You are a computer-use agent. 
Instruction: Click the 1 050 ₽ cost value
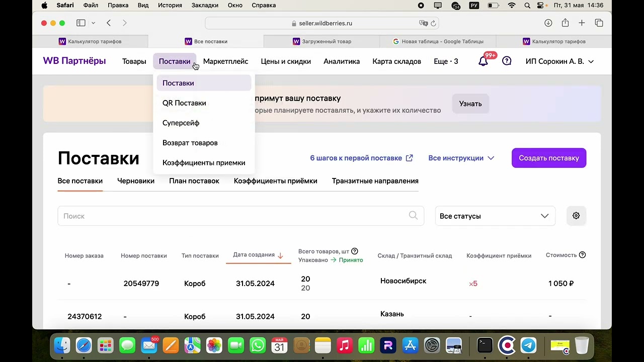tap(561, 284)
